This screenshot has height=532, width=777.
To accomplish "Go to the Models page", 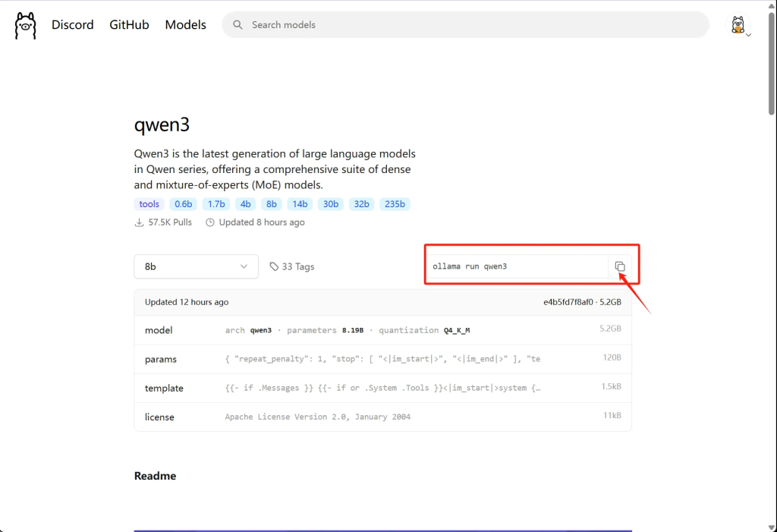I will tap(185, 25).
